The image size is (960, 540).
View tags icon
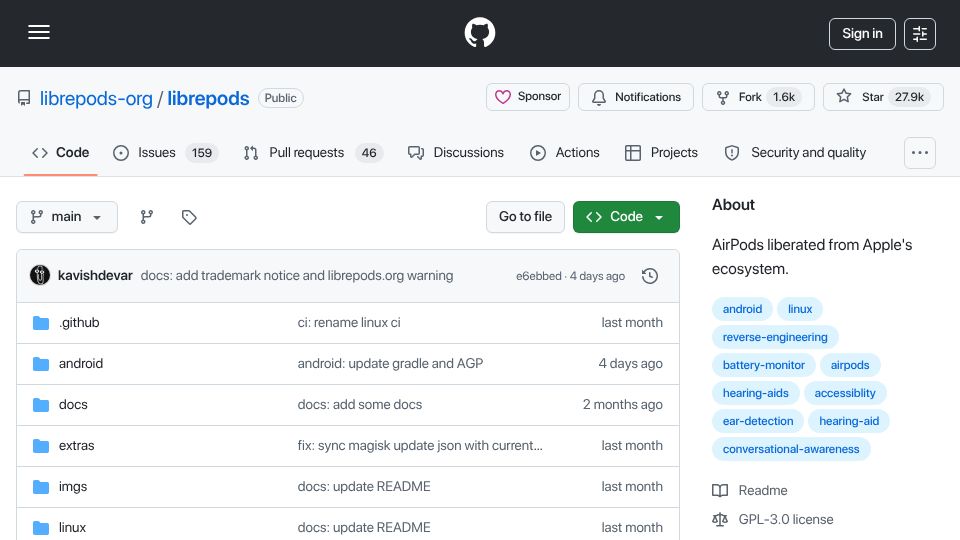pyautogui.click(x=189, y=217)
